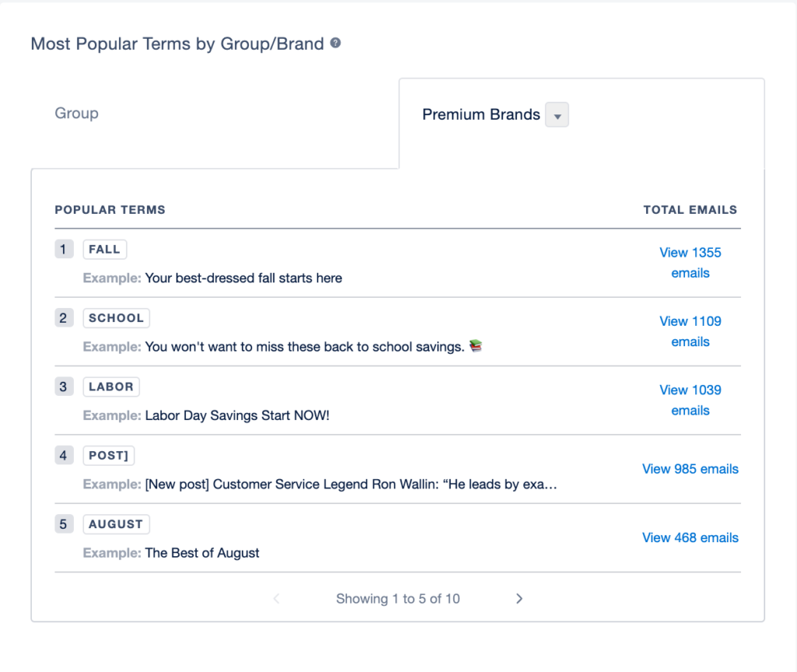797x672 pixels.
Task: Open View 985 emails link
Action: pyautogui.click(x=690, y=469)
